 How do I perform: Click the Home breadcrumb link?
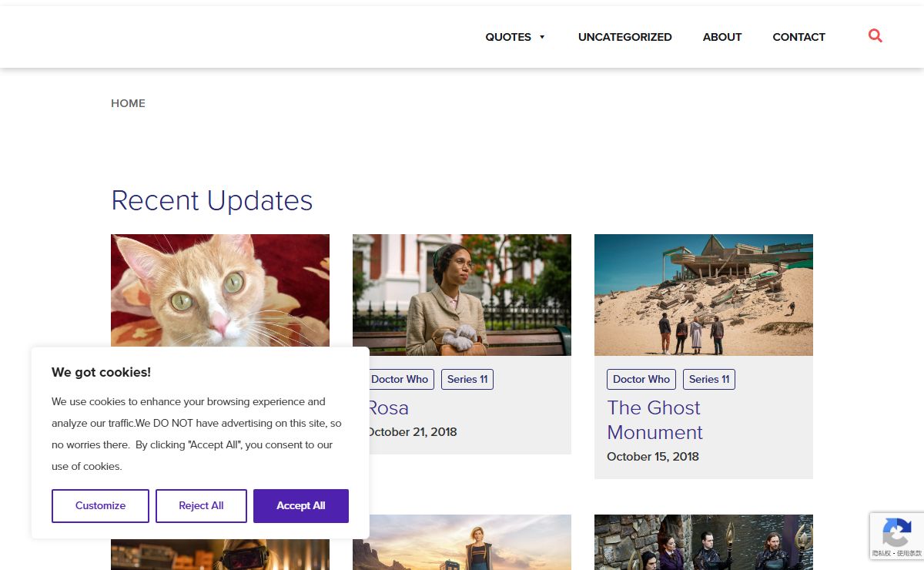coord(128,103)
